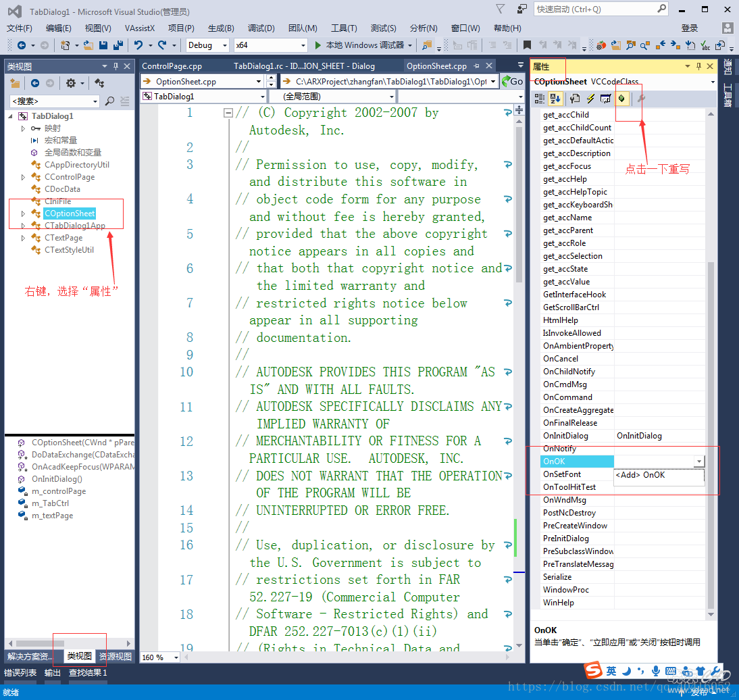The height and width of the screenshot is (700, 739).
Task: Click VAssistX navigate back arrow icon
Action: tap(660, 45)
